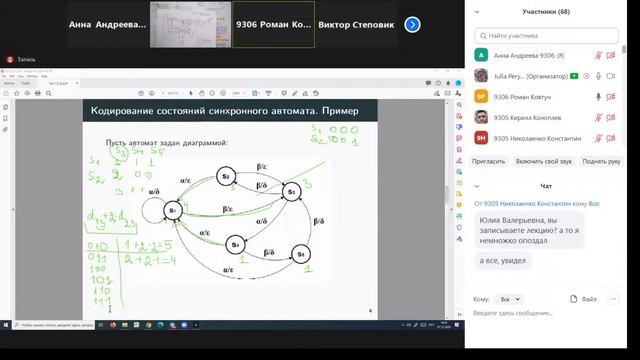This screenshot has width=640, height=360.
Task: Open the zoom percentage dropdown
Action: coord(239,93)
